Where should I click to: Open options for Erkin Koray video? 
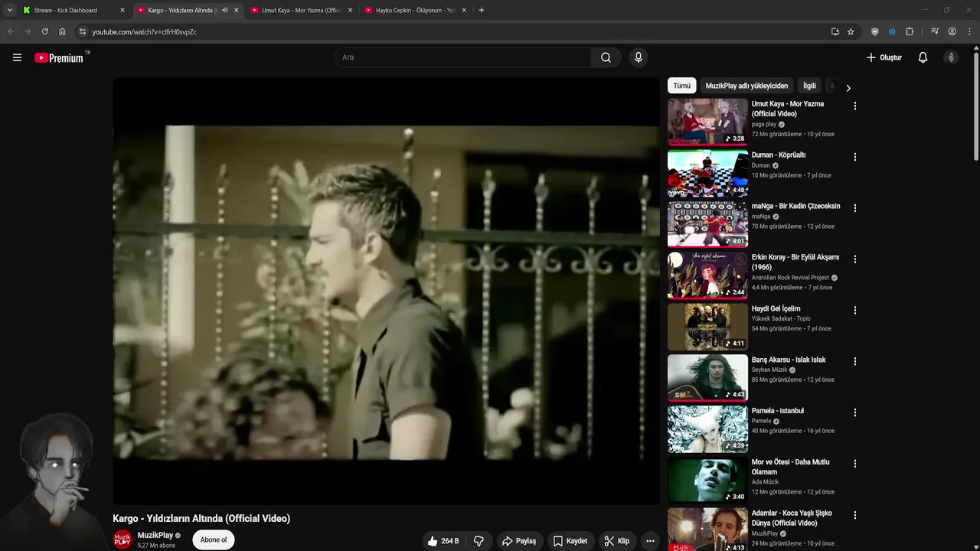tap(855, 259)
